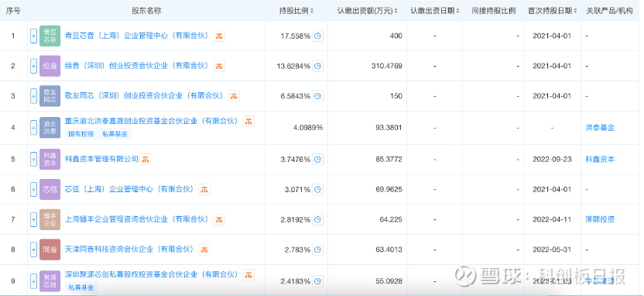Open equity structure icon for 青豆芯音 shareholder

219,36
